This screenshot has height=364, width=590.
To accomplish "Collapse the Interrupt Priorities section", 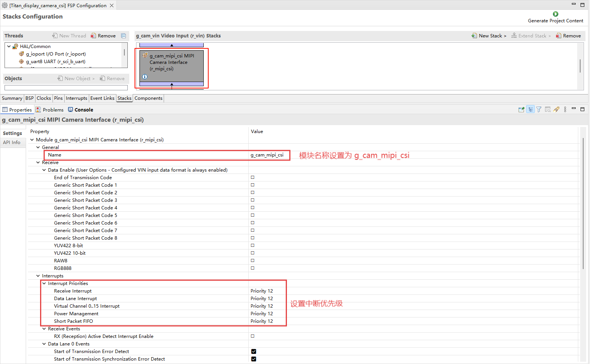I will (x=44, y=283).
